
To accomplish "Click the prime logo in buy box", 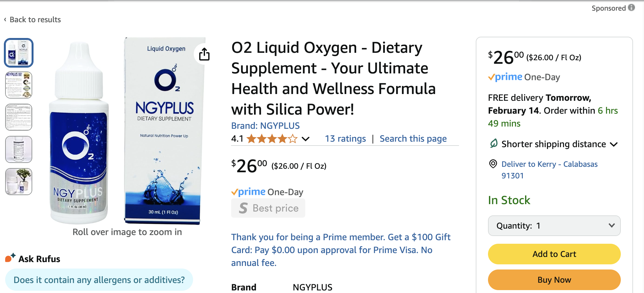I will [x=505, y=77].
